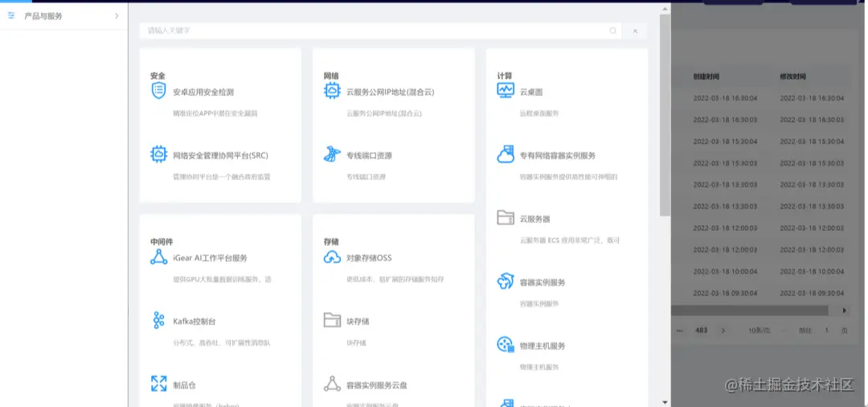This screenshot has height=407, width=868.
Task: Open the 制品仓 link
Action: pyautogui.click(x=184, y=384)
